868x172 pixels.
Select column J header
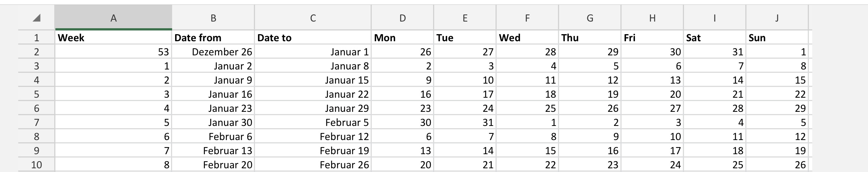pos(777,18)
